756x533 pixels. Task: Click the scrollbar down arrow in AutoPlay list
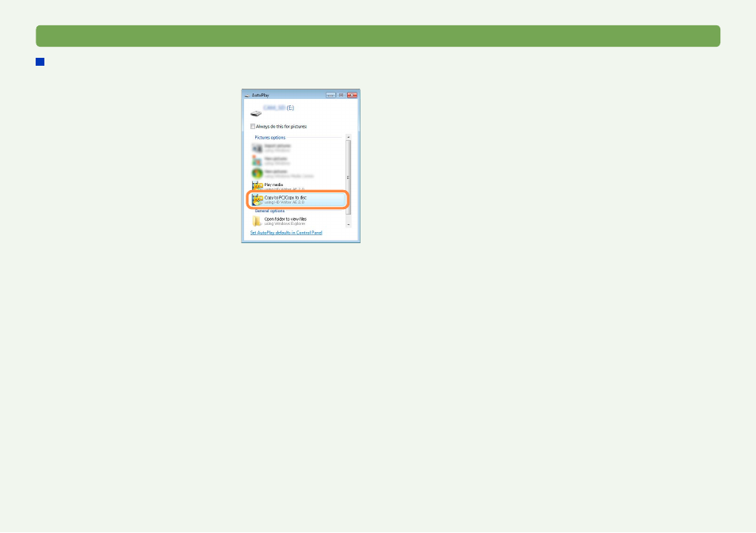coord(349,225)
